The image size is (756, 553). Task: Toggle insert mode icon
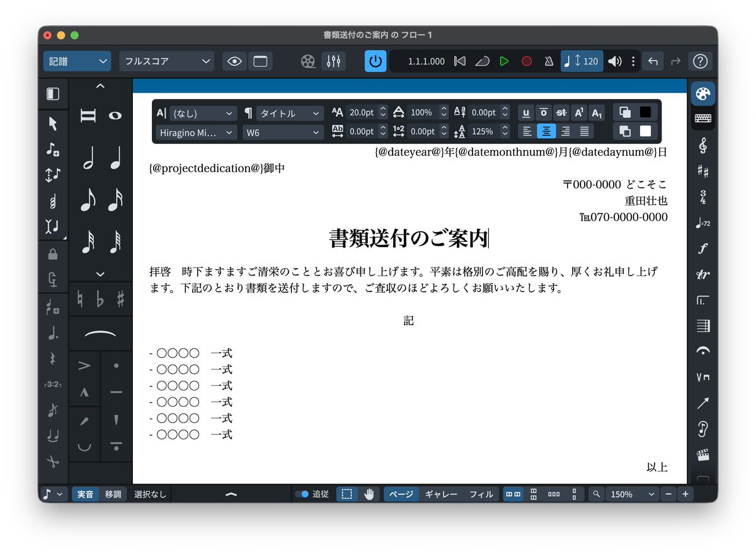click(53, 279)
